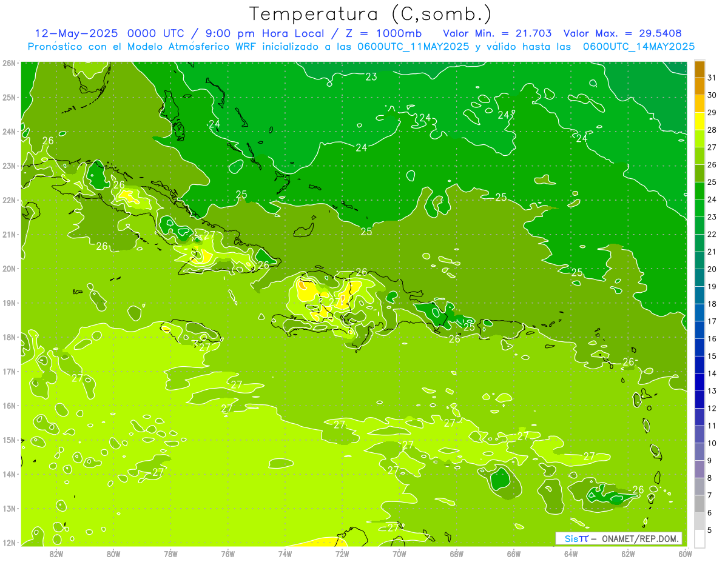Screen dimensions: 728x562
Task: Click the 82W longitude axis label
Action: [56, 554]
